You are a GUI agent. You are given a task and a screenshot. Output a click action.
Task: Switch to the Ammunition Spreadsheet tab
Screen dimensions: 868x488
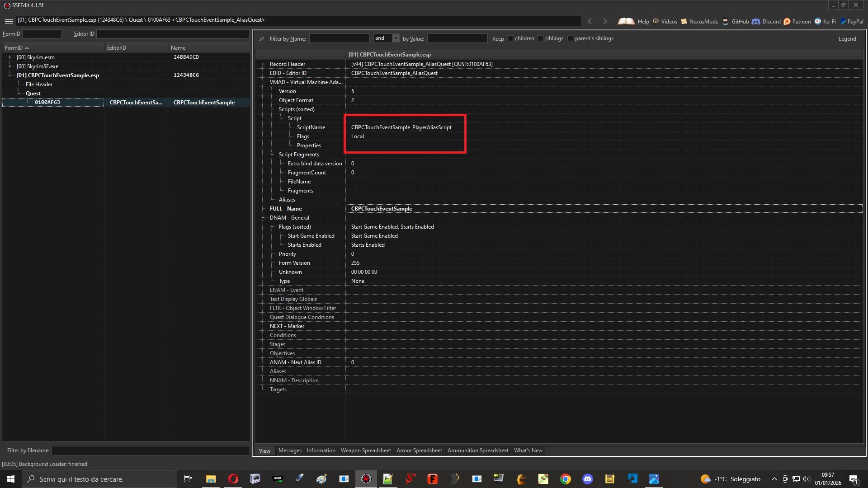coord(478,450)
